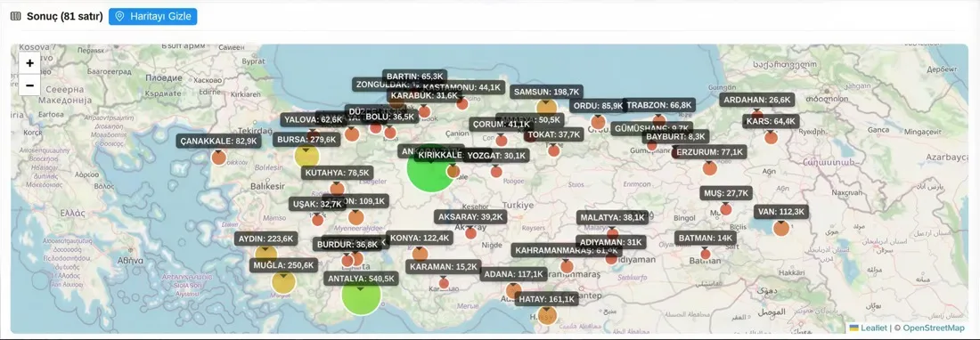Click the green Antalya circle marker

pos(361,295)
